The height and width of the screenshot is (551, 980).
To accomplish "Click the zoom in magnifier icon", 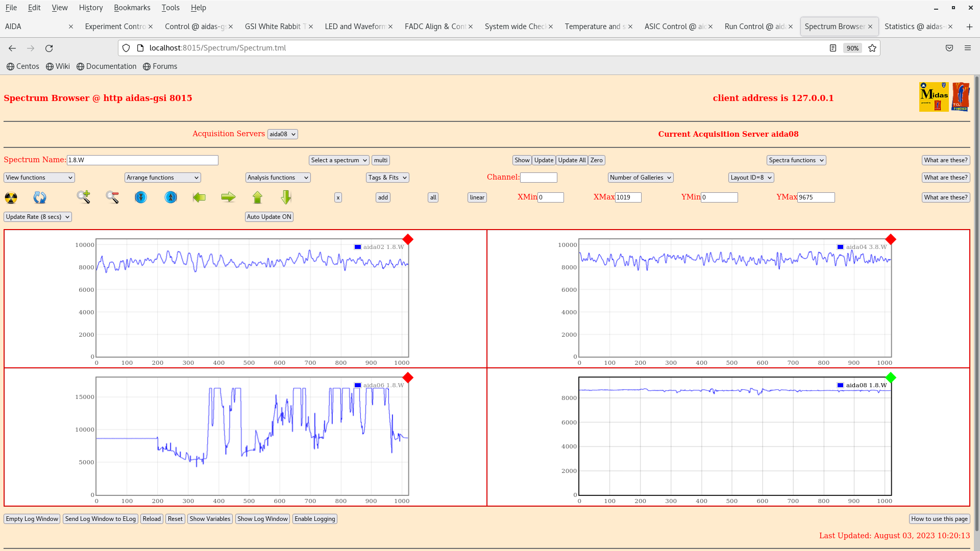I will pyautogui.click(x=84, y=197).
